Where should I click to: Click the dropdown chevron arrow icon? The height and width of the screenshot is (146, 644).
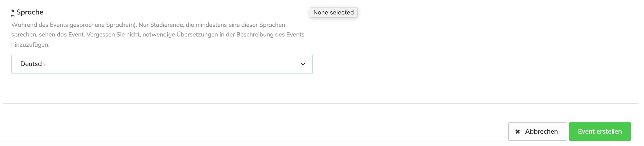tap(303, 64)
